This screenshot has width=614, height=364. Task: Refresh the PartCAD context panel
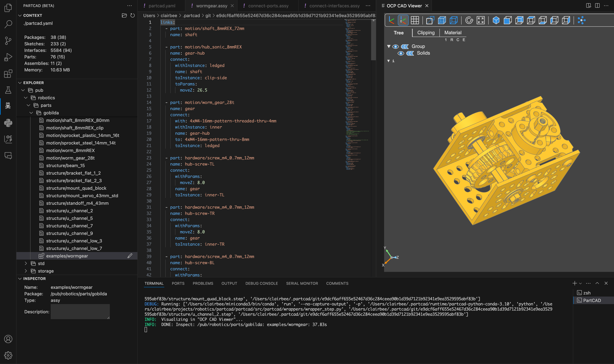pyautogui.click(x=133, y=15)
